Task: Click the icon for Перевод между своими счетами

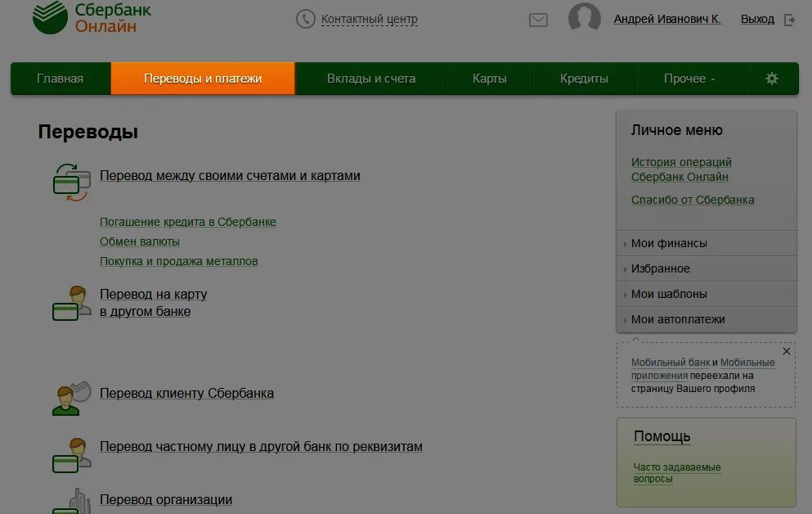Action: [71, 183]
